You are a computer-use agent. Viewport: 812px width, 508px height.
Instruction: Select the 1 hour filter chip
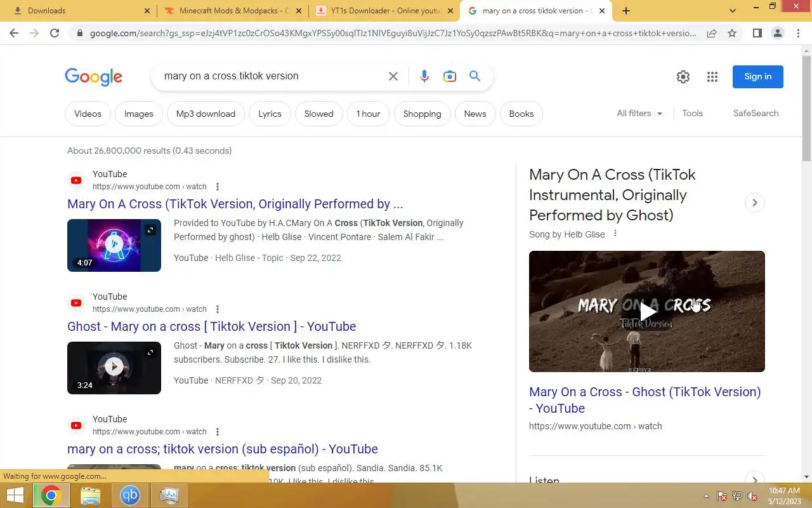coord(369,114)
